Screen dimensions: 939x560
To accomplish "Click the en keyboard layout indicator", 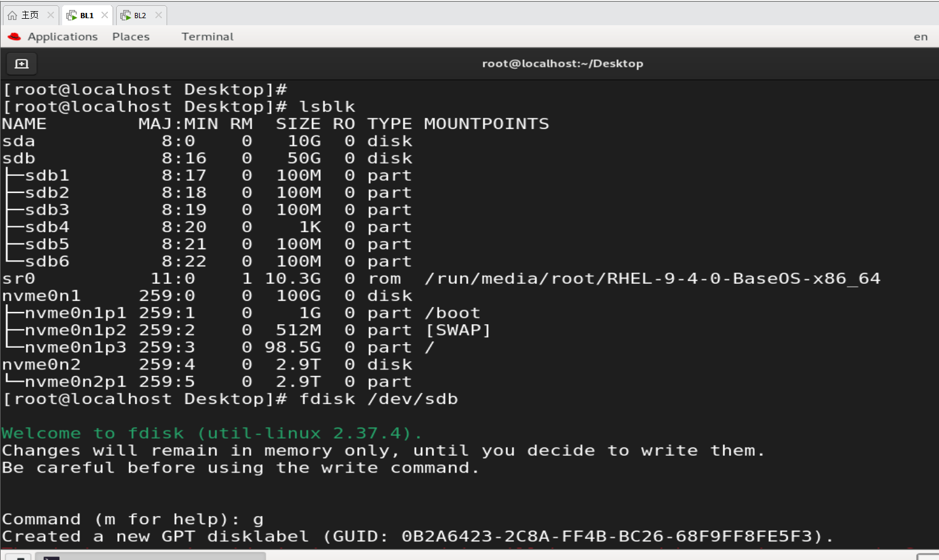I will [921, 36].
